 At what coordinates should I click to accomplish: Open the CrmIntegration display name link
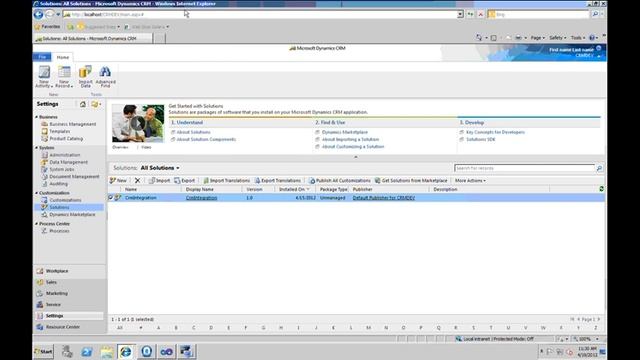coord(201,198)
